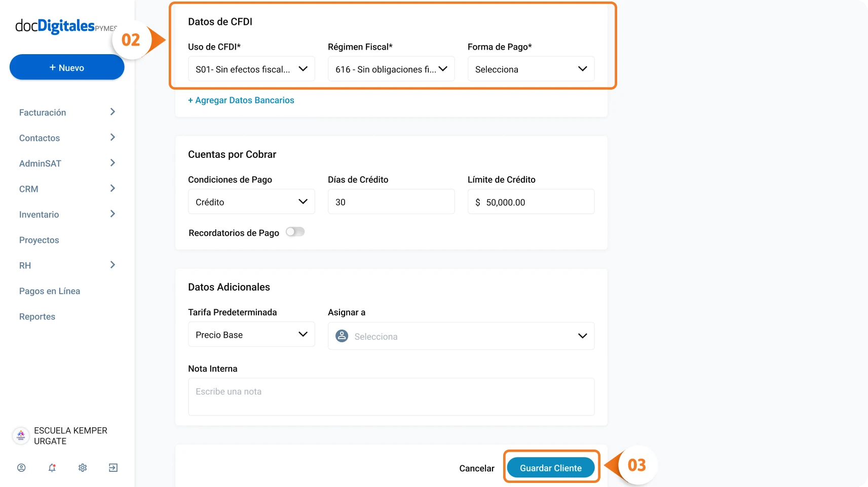Open the Uso de CFDI dropdown
868x487 pixels.
[251, 69]
